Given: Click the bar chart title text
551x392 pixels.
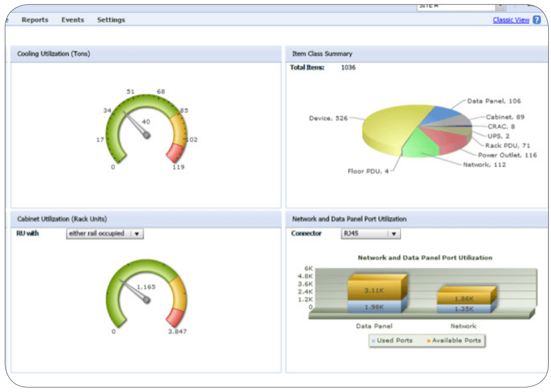Looking at the screenshot, I should coord(425,257).
